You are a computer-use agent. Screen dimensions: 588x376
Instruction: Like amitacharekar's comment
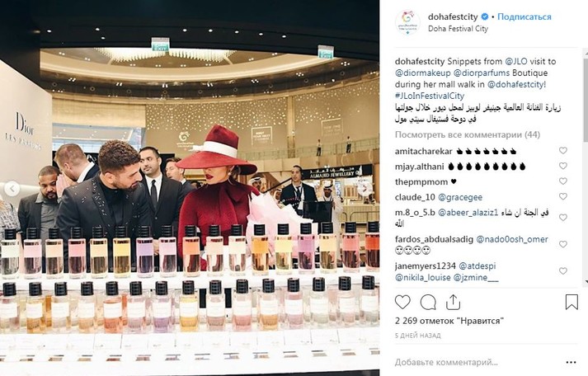coord(563,151)
